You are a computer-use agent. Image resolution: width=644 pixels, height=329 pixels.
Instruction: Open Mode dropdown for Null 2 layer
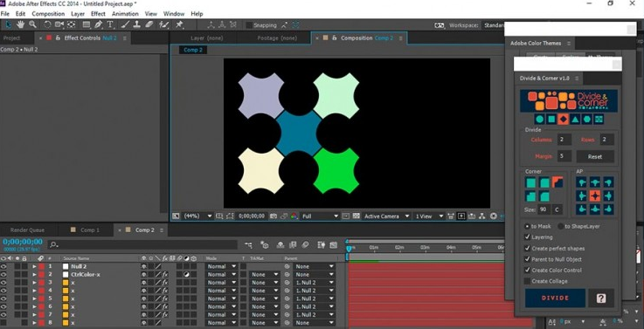222,266
